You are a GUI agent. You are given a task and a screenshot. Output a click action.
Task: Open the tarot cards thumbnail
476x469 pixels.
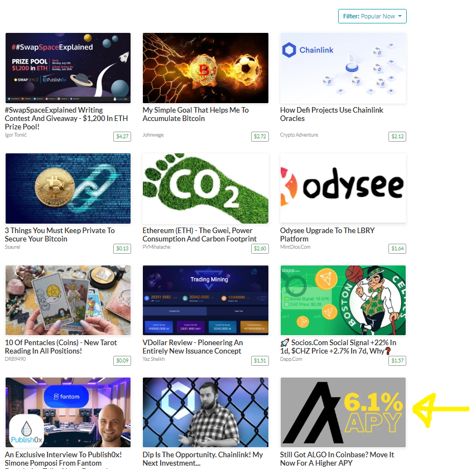[x=68, y=301]
